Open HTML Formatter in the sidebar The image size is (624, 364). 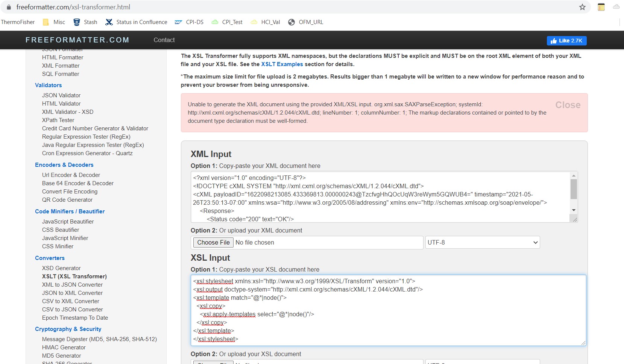[62, 57]
